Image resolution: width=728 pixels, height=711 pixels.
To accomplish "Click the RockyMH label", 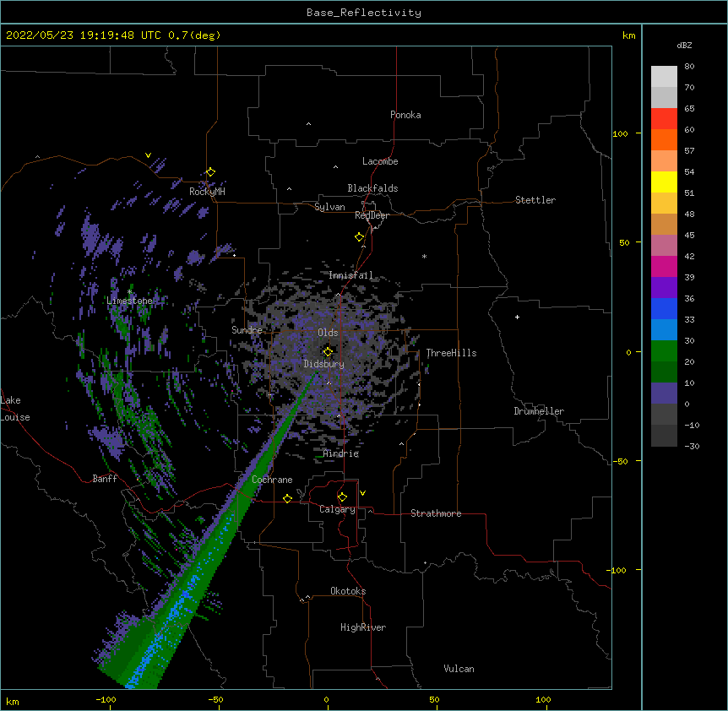I will (x=207, y=192).
